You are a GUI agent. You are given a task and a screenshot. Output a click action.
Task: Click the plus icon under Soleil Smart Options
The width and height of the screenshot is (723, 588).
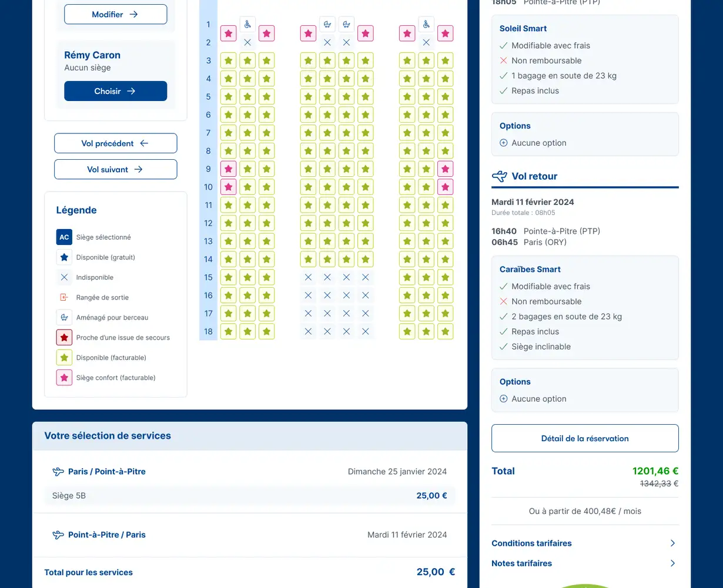click(503, 143)
